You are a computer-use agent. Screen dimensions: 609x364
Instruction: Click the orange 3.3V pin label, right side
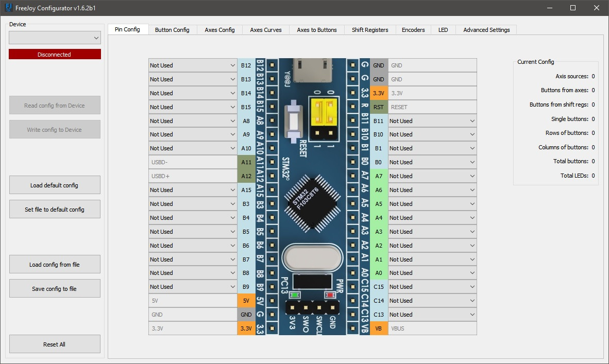pos(379,93)
